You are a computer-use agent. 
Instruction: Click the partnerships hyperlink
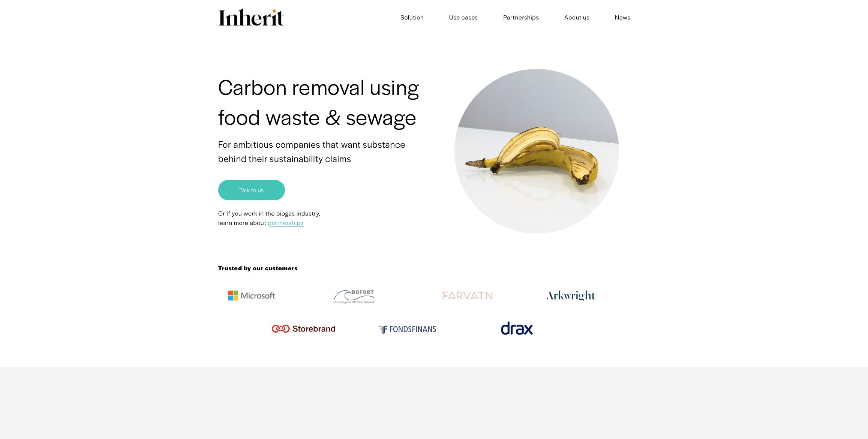[286, 223]
